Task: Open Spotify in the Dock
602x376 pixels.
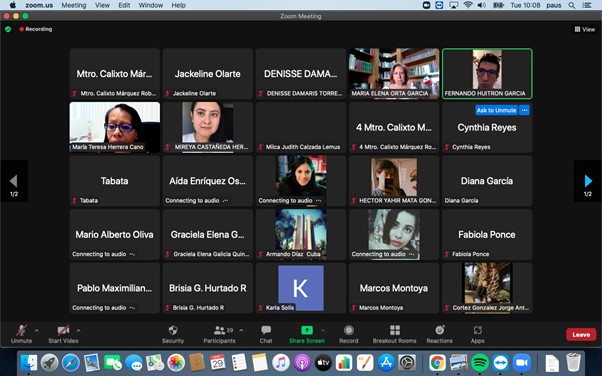Action: pos(480,363)
